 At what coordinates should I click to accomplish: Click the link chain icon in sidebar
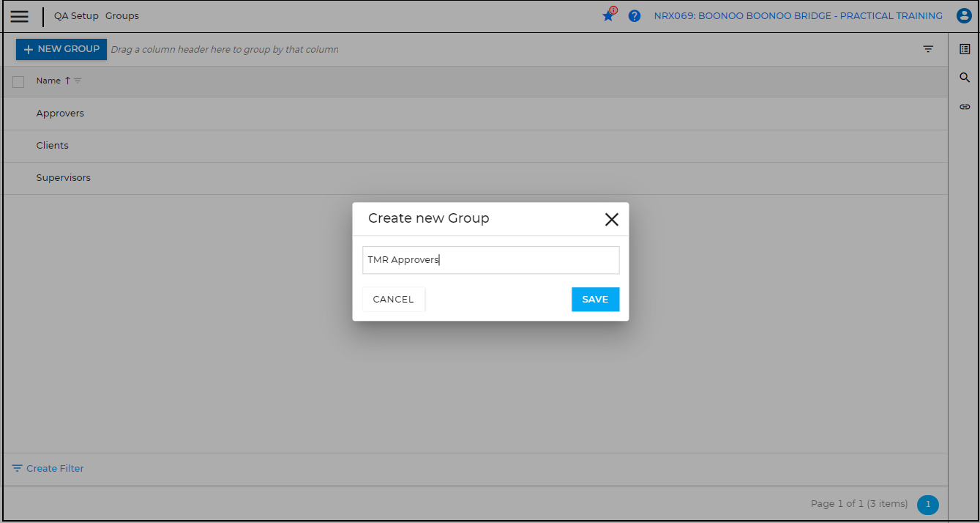pyautogui.click(x=965, y=107)
